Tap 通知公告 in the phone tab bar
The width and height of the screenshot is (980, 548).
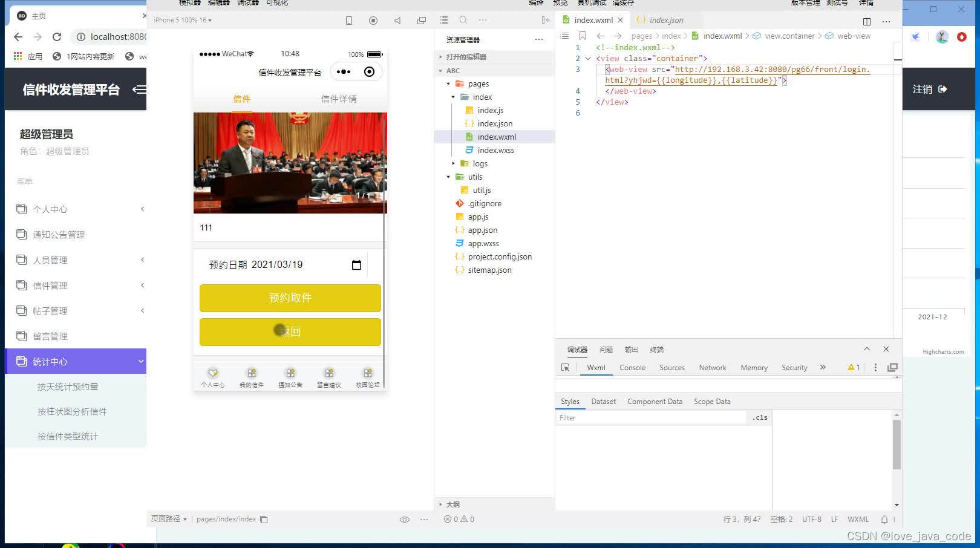[x=290, y=377]
